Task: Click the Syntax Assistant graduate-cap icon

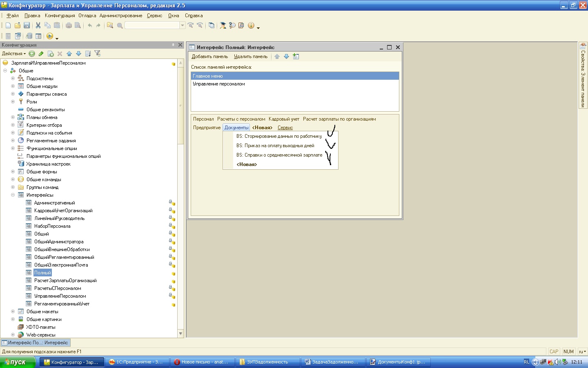Action: (223, 25)
